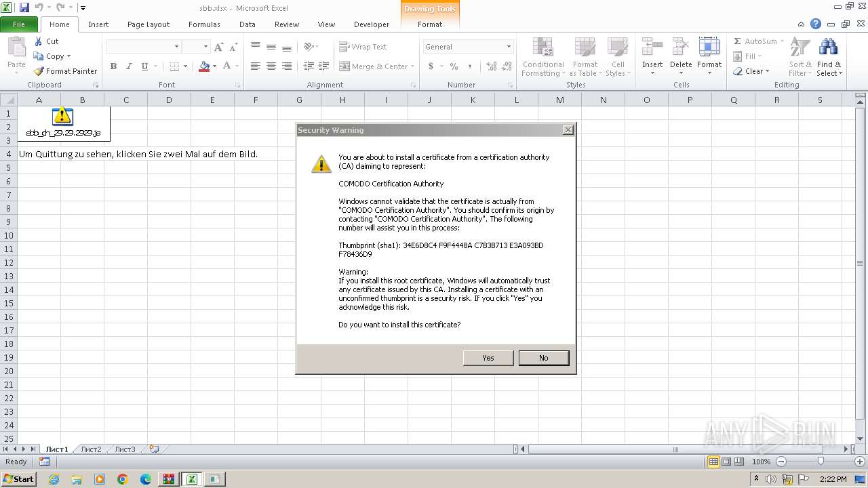The image size is (868, 488).
Task: Click Yes to install certificate
Action: (488, 358)
